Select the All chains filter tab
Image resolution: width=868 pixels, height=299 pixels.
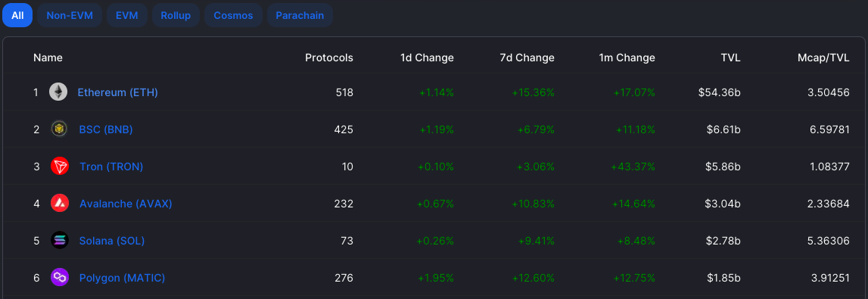coord(17,15)
